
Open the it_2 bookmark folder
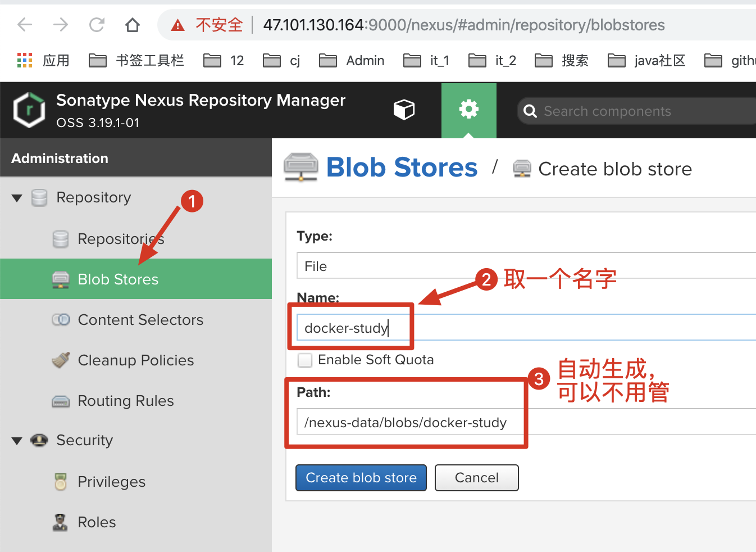(x=492, y=60)
